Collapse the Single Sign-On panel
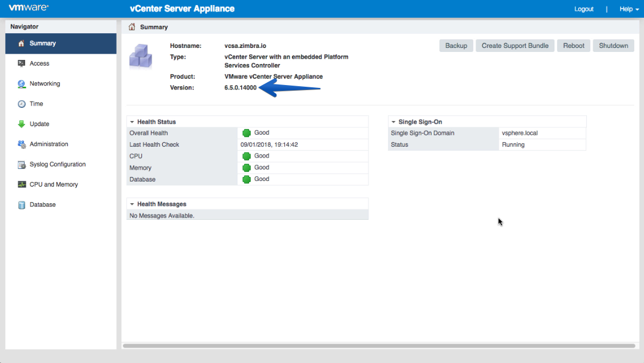 click(x=393, y=122)
